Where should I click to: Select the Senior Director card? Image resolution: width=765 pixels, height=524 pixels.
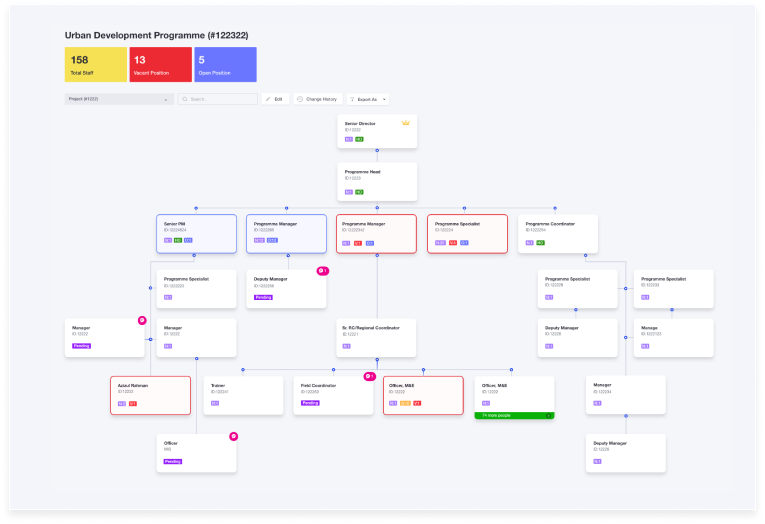point(377,131)
